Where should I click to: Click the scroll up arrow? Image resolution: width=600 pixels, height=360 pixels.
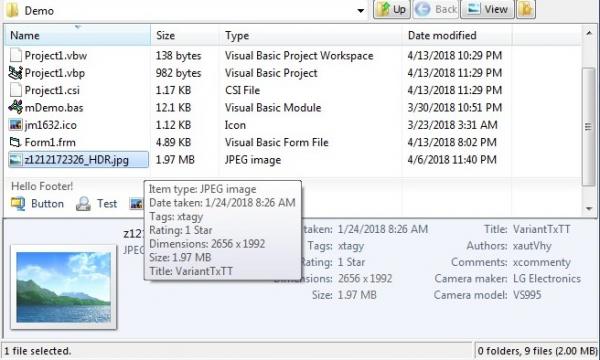589,34
